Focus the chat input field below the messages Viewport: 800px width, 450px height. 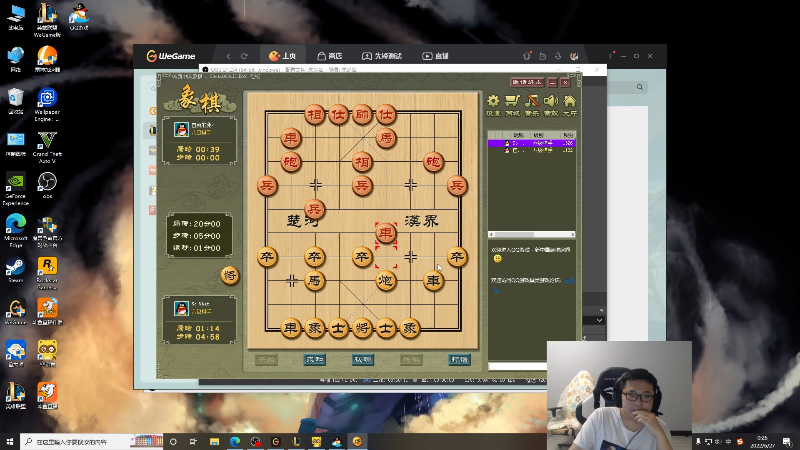tap(517, 366)
